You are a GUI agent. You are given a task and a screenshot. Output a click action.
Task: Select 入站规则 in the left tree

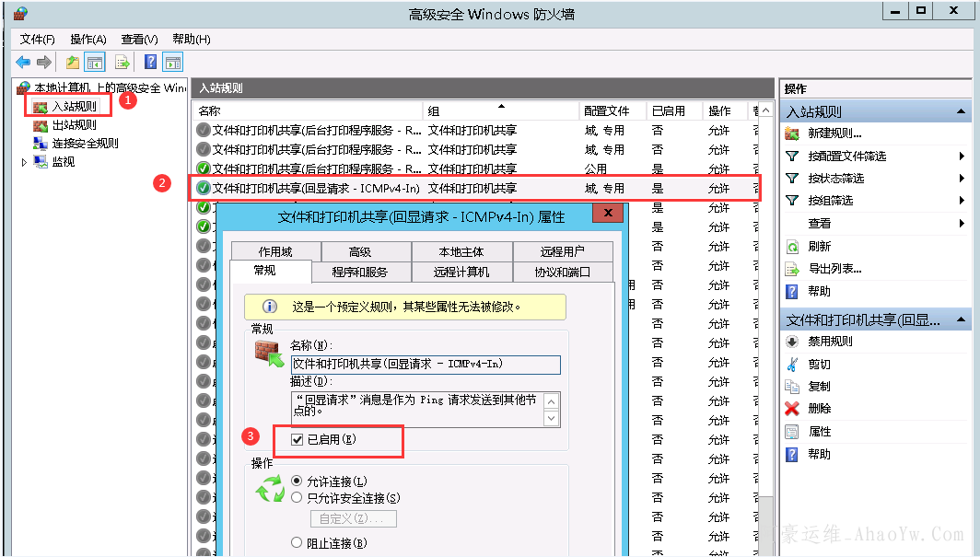click(x=75, y=106)
